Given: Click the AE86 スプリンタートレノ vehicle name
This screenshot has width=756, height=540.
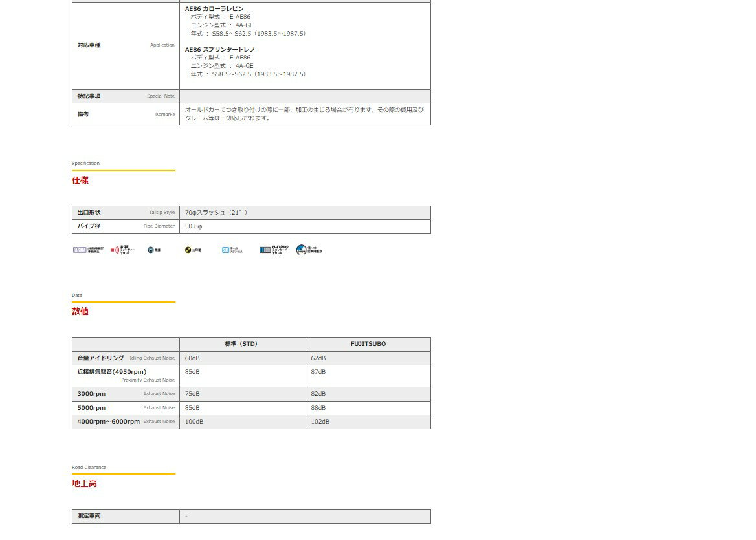Looking at the screenshot, I should 219,50.
